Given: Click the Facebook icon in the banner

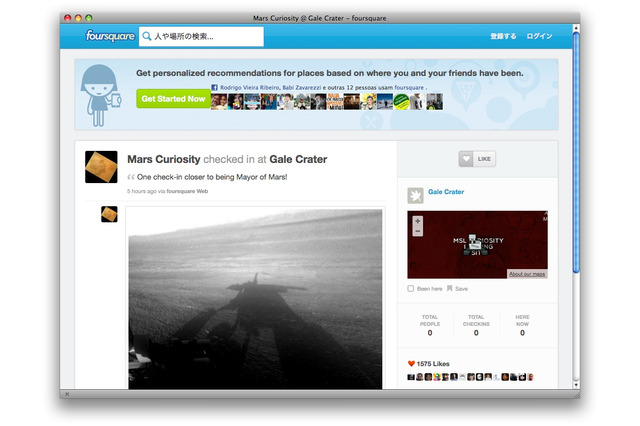Looking at the screenshot, I should point(214,87).
